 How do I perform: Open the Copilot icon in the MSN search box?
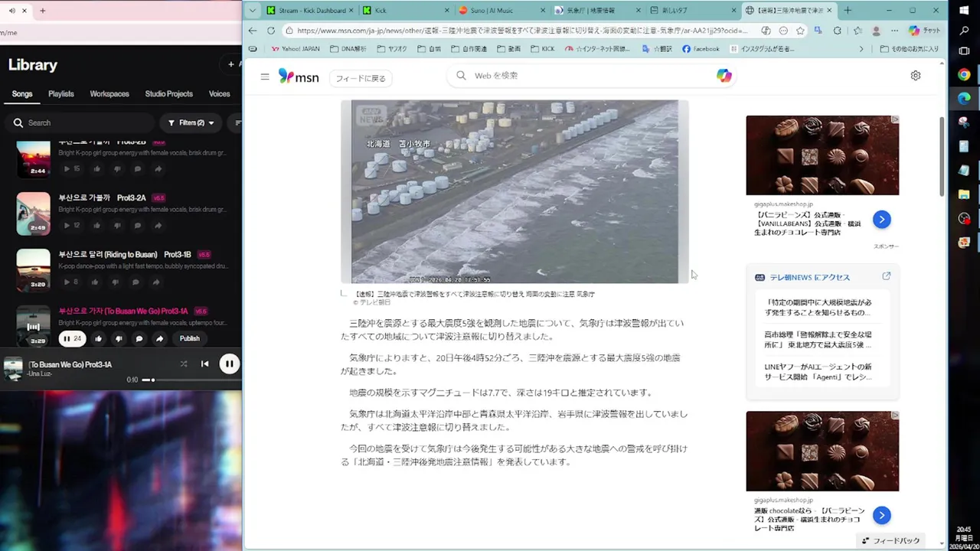724,76
